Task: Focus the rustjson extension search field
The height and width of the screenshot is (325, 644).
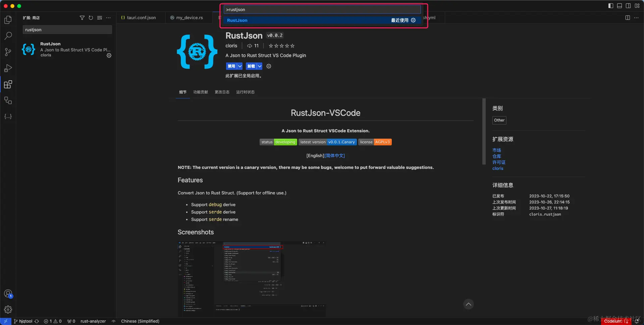Action: [x=67, y=30]
